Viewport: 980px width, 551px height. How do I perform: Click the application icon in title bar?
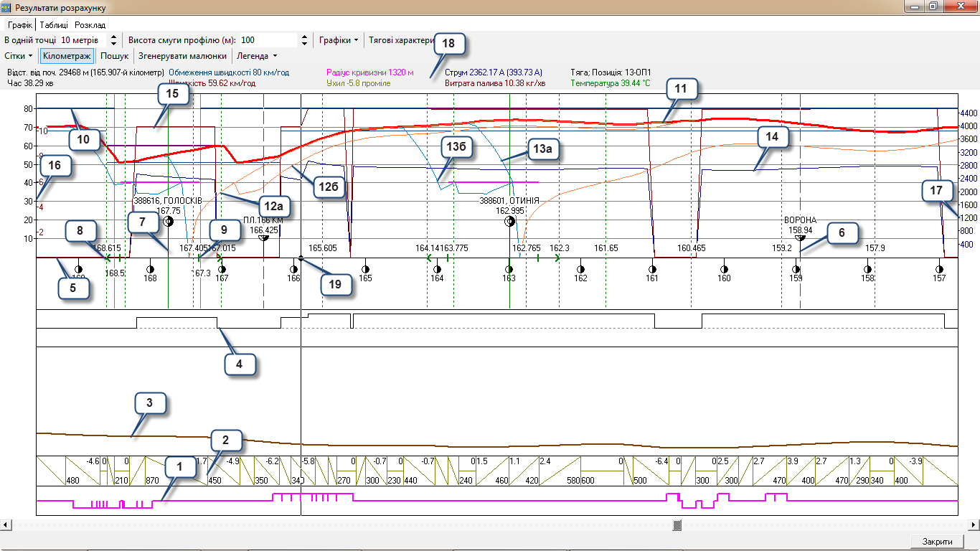[x=6, y=6]
